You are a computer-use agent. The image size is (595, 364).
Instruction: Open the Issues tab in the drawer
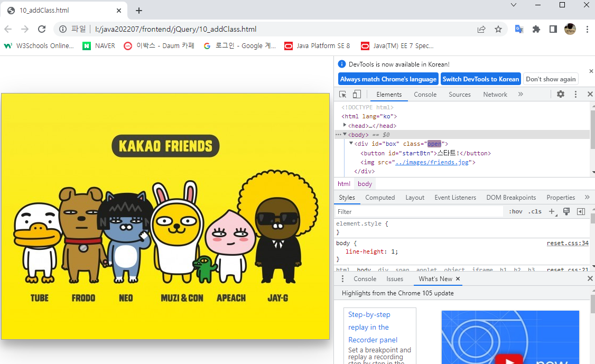point(395,278)
